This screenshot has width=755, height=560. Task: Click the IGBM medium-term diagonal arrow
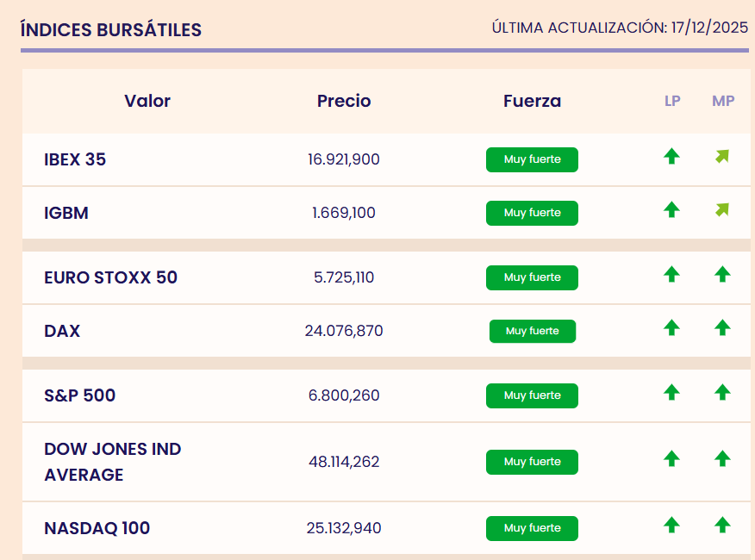[x=722, y=209]
